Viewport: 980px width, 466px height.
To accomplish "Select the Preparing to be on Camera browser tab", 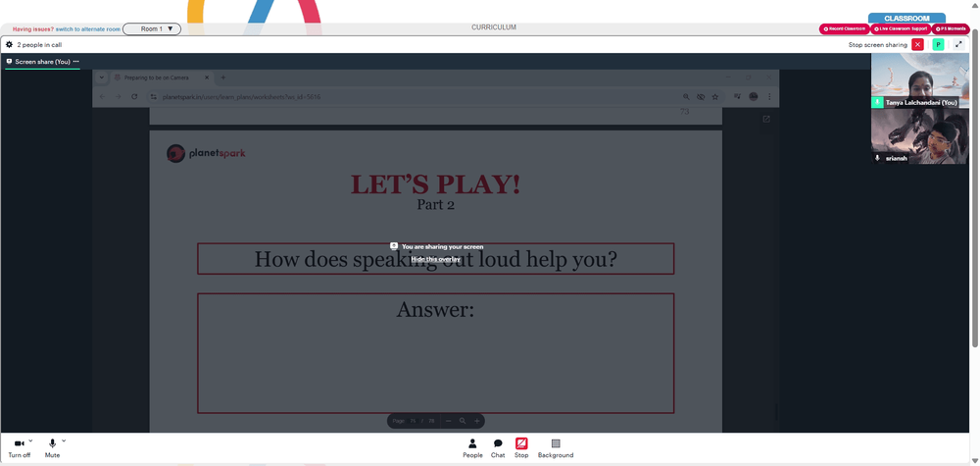I will point(161,78).
